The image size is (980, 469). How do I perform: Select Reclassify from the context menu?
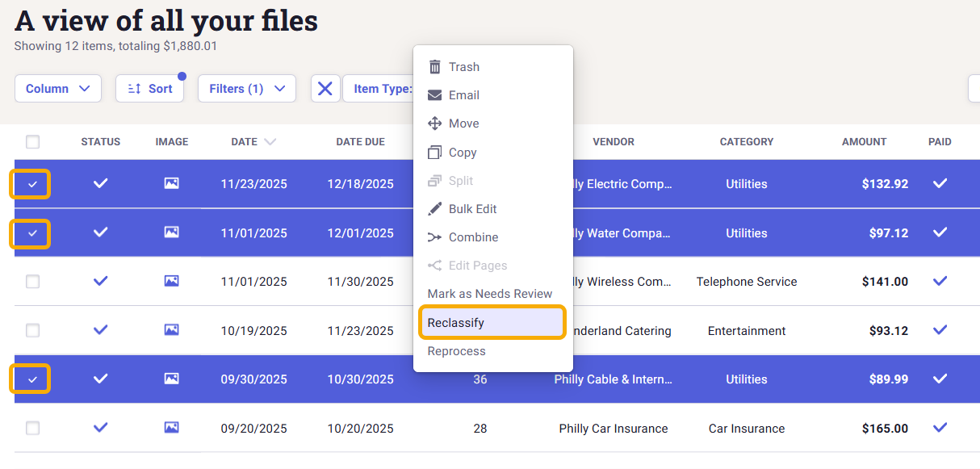[x=492, y=323]
